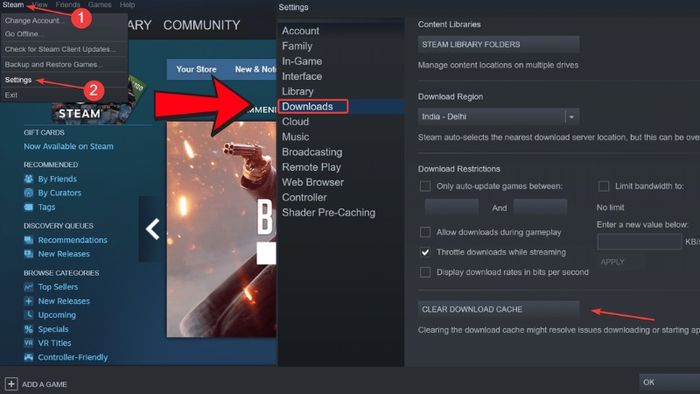This screenshot has width=700, height=394.
Task: Click the featured game banner image
Action: 221,229
